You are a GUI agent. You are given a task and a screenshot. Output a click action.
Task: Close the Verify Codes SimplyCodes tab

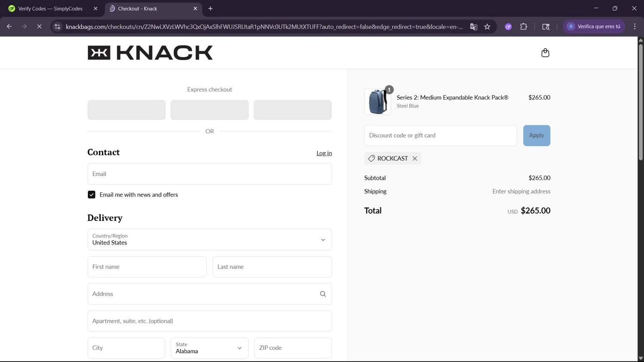(95, 9)
